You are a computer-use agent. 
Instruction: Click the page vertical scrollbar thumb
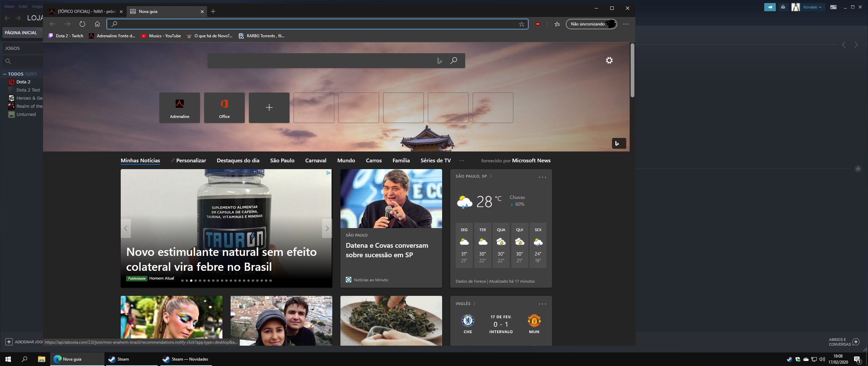pyautogui.click(x=632, y=70)
